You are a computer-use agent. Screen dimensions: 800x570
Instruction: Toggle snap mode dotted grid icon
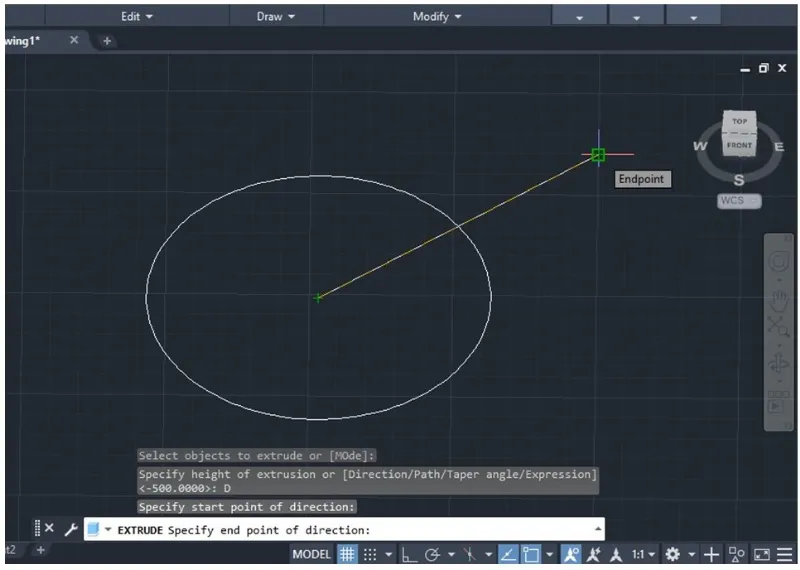[x=370, y=554]
